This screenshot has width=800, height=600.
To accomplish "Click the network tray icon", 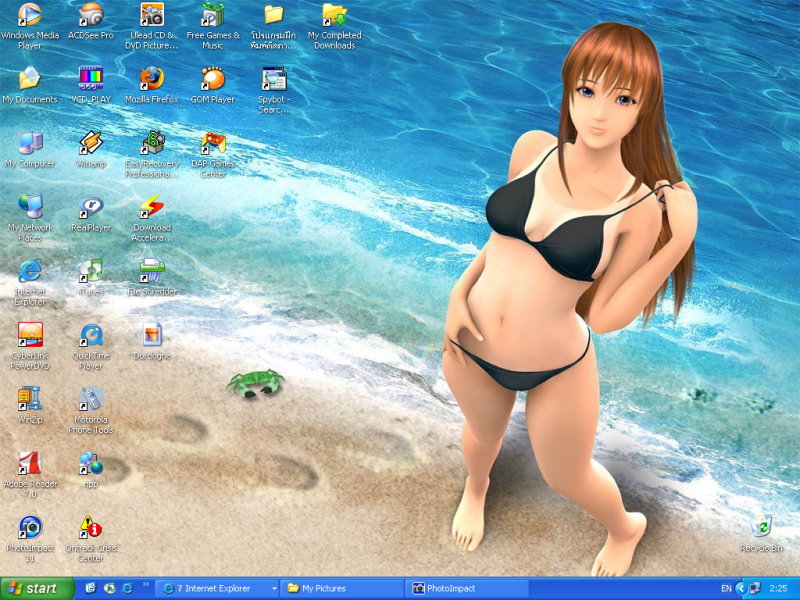I will 755,588.
